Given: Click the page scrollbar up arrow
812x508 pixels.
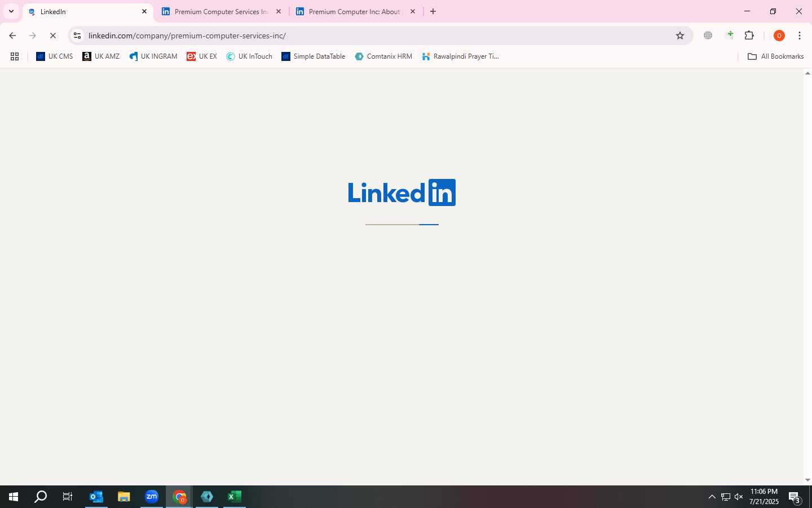Looking at the screenshot, I should (807, 73).
